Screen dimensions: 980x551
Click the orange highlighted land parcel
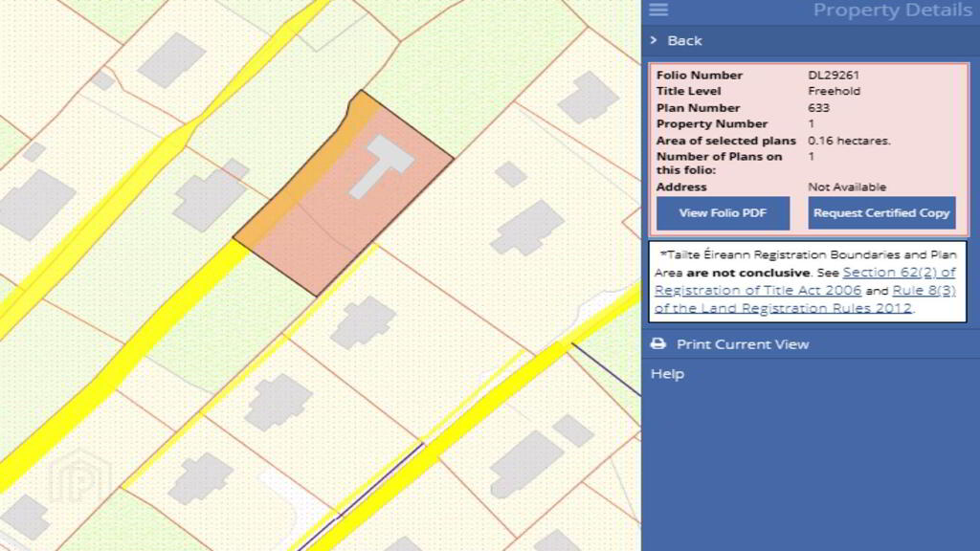point(316,230)
